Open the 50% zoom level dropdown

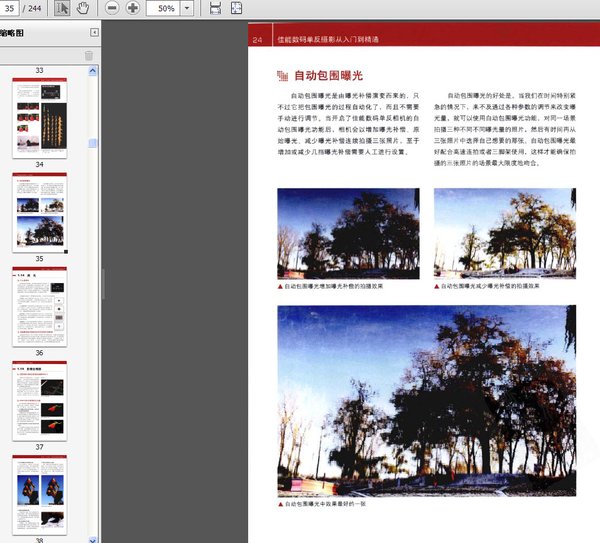(x=186, y=8)
